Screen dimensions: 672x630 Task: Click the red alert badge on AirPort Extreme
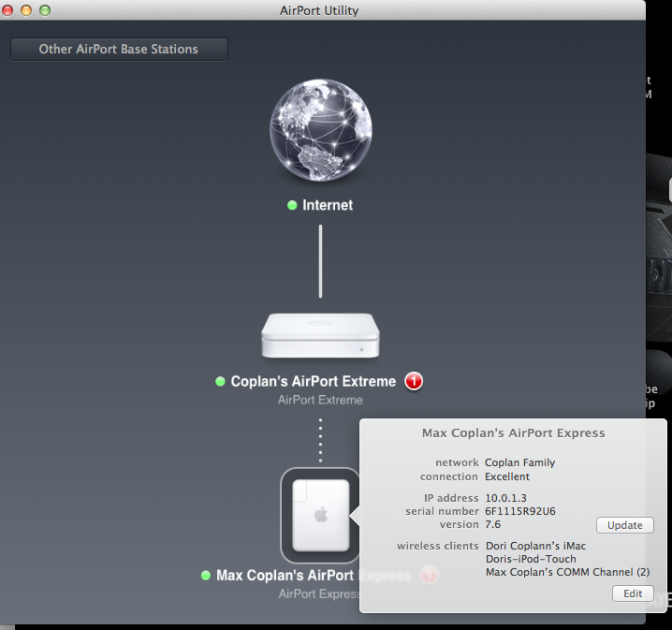point(414,381)
